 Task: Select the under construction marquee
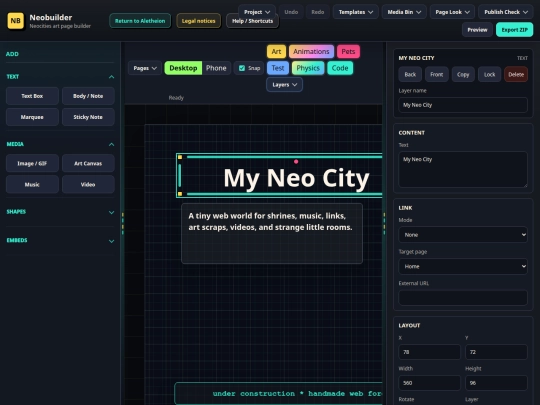[278, 393]
